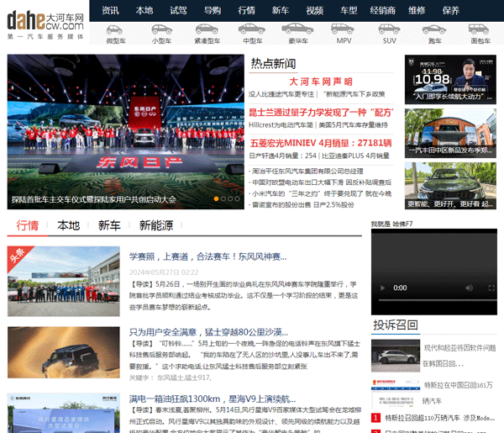This screenshot has height=433, width=504.
Task: Go to the 视频 navigation item
Action: tap(315, 11)
